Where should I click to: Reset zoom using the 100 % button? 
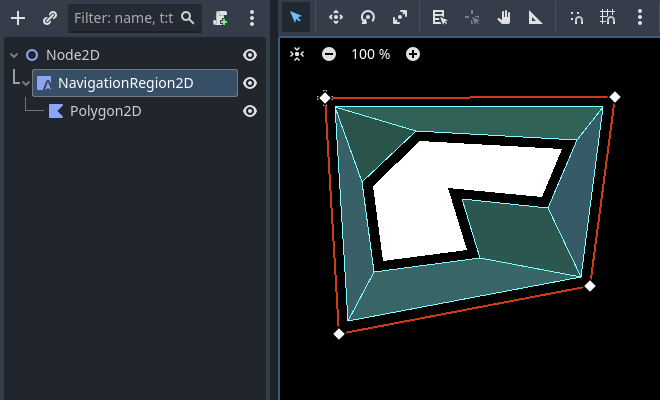[x=370, y=54]
